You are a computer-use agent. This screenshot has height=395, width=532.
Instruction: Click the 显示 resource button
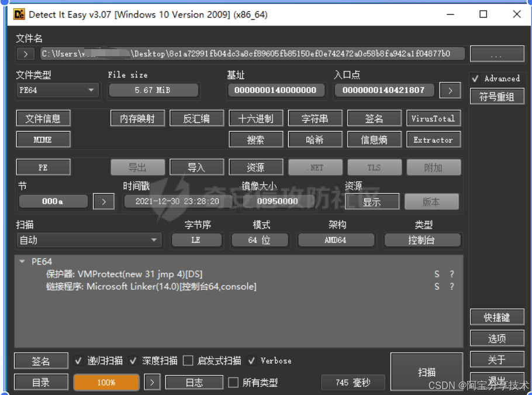[372, 202]
